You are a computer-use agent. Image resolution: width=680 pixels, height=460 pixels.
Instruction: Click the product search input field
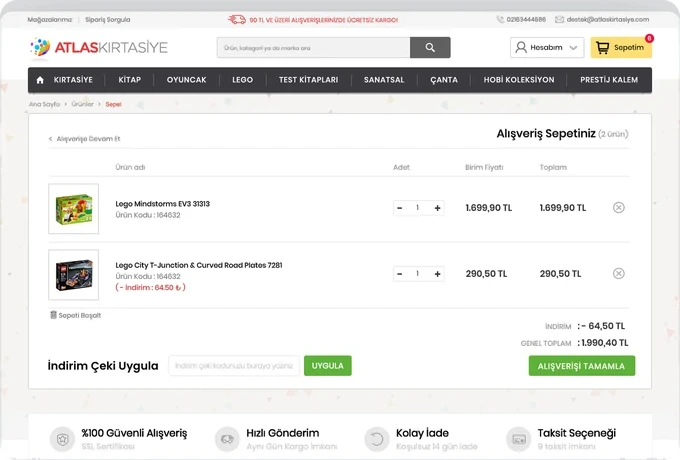point(314,48)
